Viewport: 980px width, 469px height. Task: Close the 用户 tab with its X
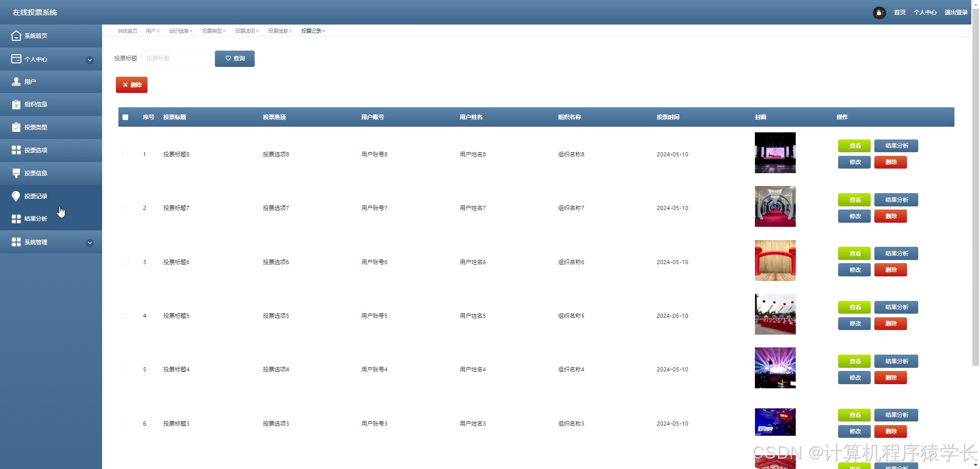point(158,31)
